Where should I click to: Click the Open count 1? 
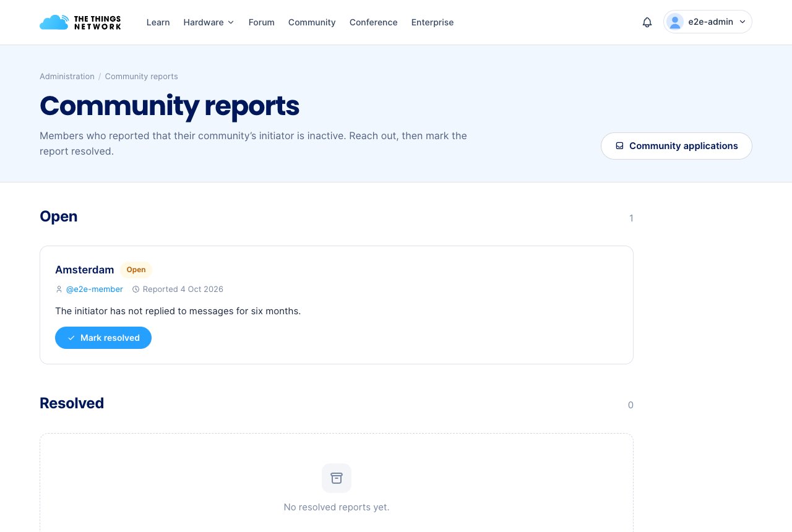(631, 218)
